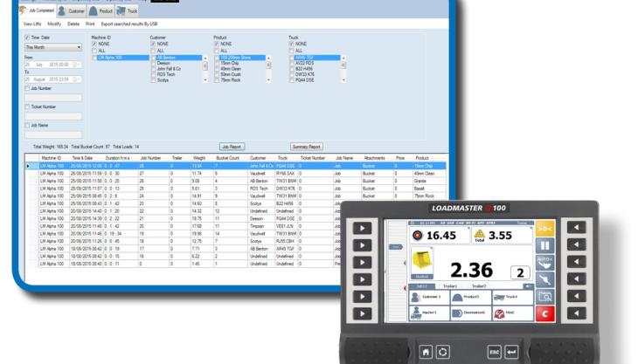Viewport: 638px width, 364px height.
Task: Open the To date picker arrow
Action: tap(79, 79)
